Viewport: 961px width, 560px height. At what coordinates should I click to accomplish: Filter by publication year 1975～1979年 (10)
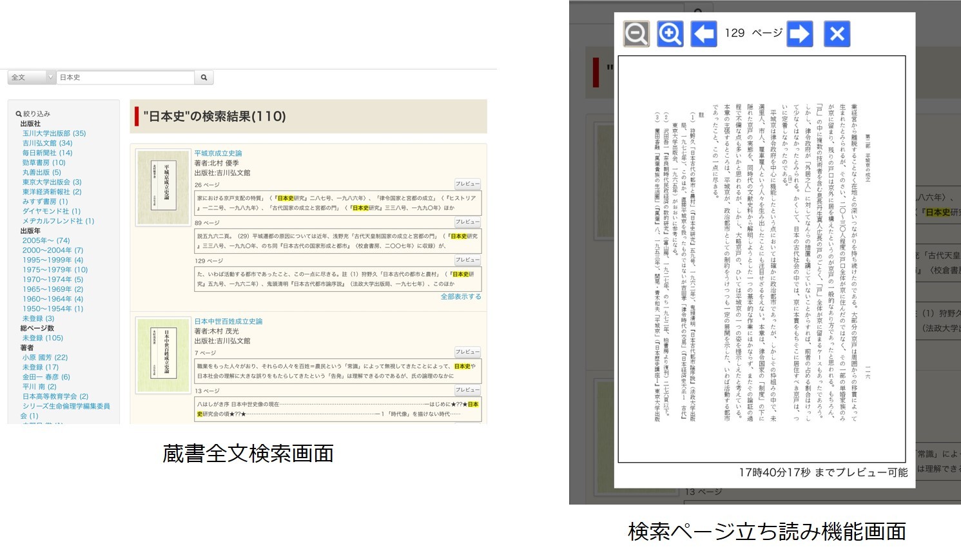click(x=55, y=269)
